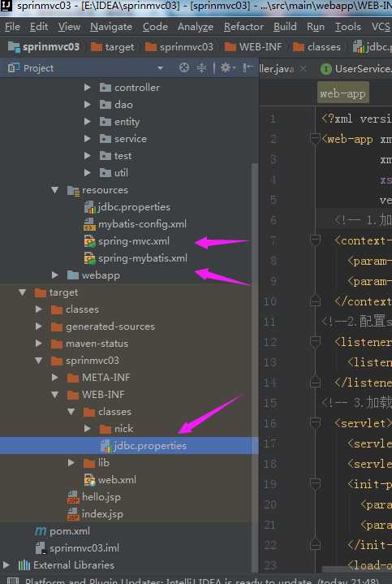Expand the webapp folder

[54, 275]
